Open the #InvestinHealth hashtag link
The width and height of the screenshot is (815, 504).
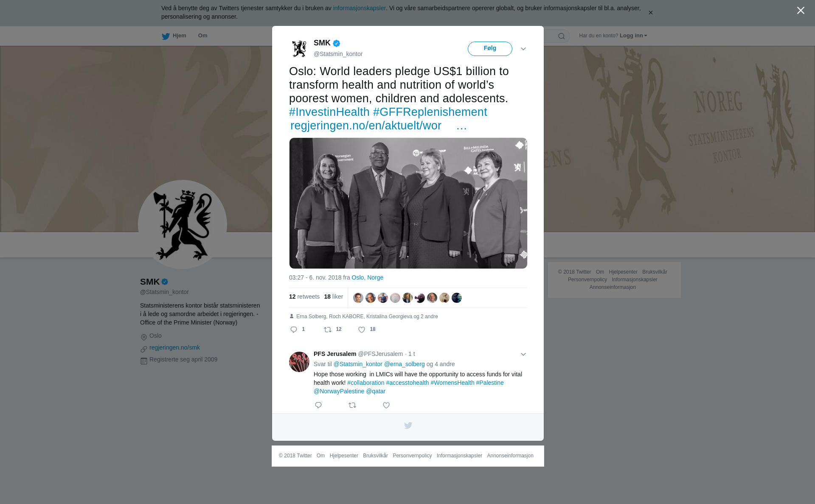tap(329, 112)
